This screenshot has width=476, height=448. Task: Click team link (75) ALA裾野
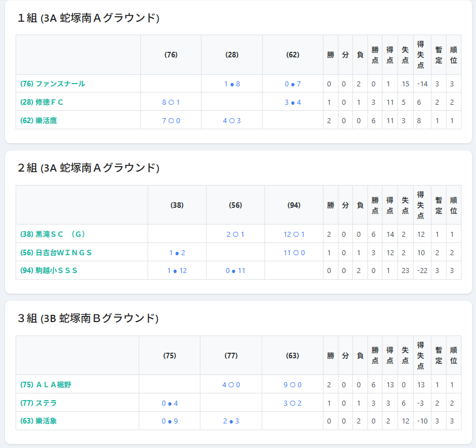point(46,384)
